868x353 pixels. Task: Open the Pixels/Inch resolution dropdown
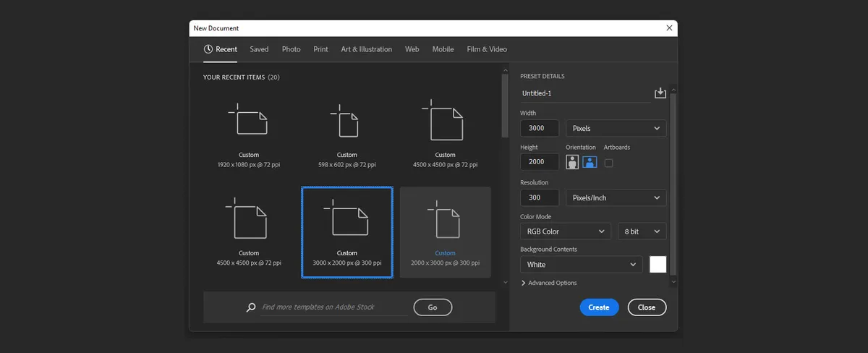click(x=616, y=197)
